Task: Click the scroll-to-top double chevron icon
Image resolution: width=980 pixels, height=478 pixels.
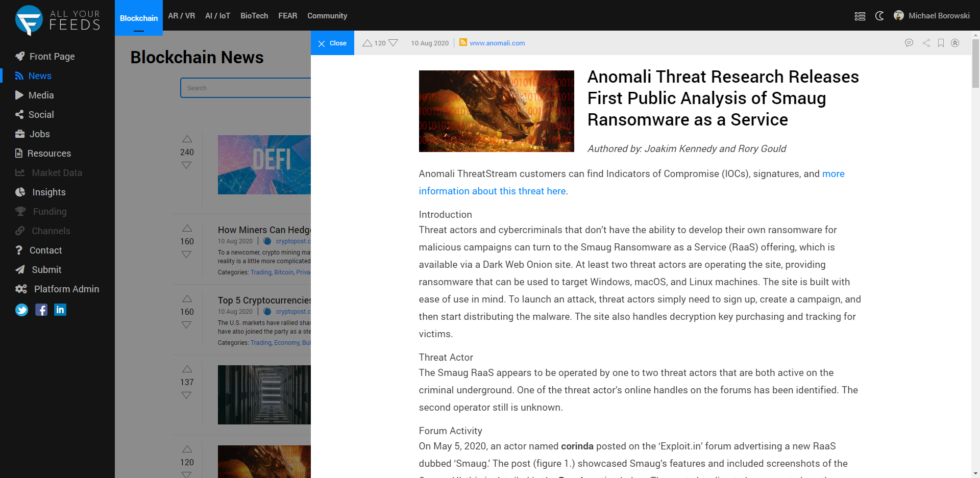Action: pyautogui.click(x=955, y=43)
